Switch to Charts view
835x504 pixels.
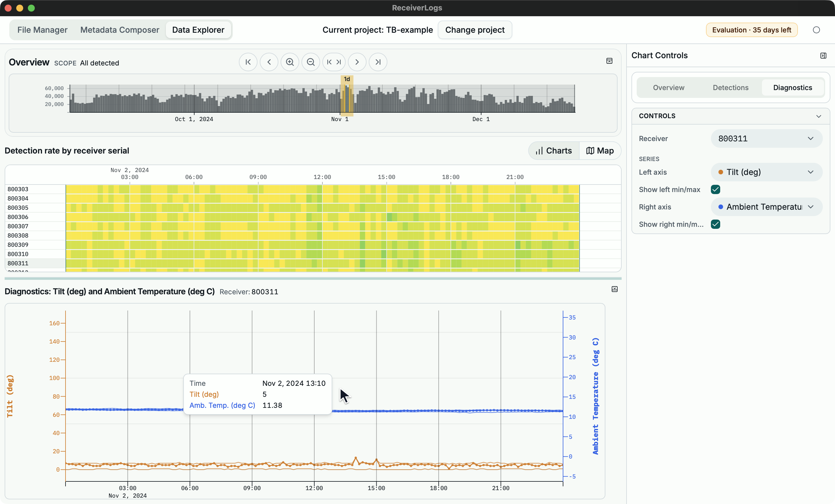click(554, 151)
